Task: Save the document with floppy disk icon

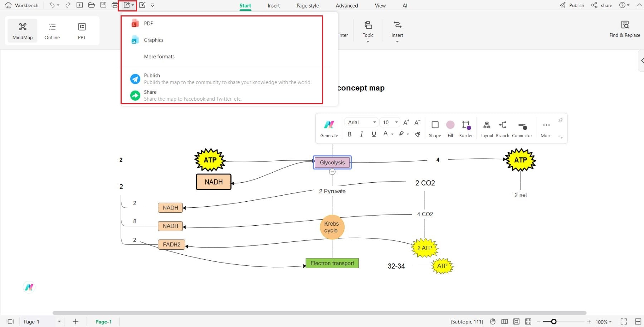Action: [103, 5]
